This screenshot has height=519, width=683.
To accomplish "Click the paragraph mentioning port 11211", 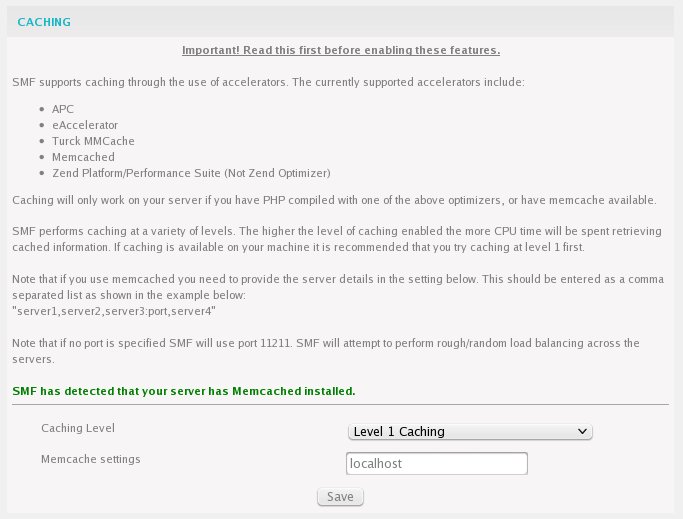I will [326, 351].
